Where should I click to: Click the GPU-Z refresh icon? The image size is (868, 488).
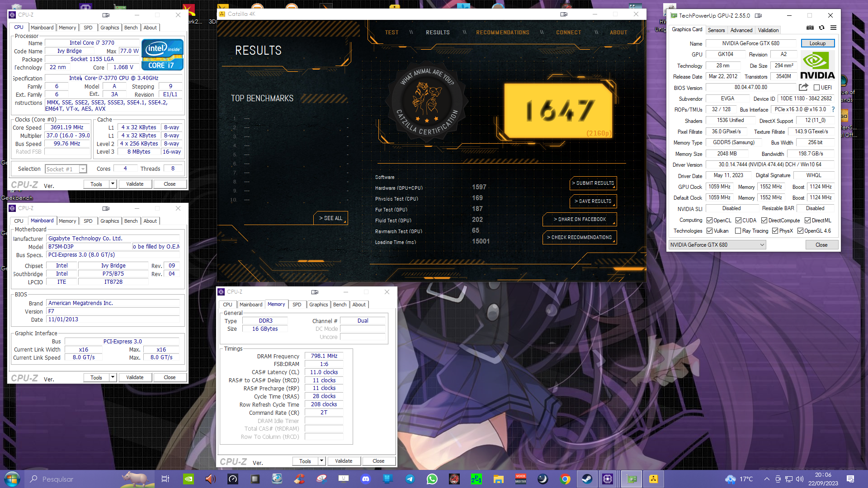tap(821, 28)
